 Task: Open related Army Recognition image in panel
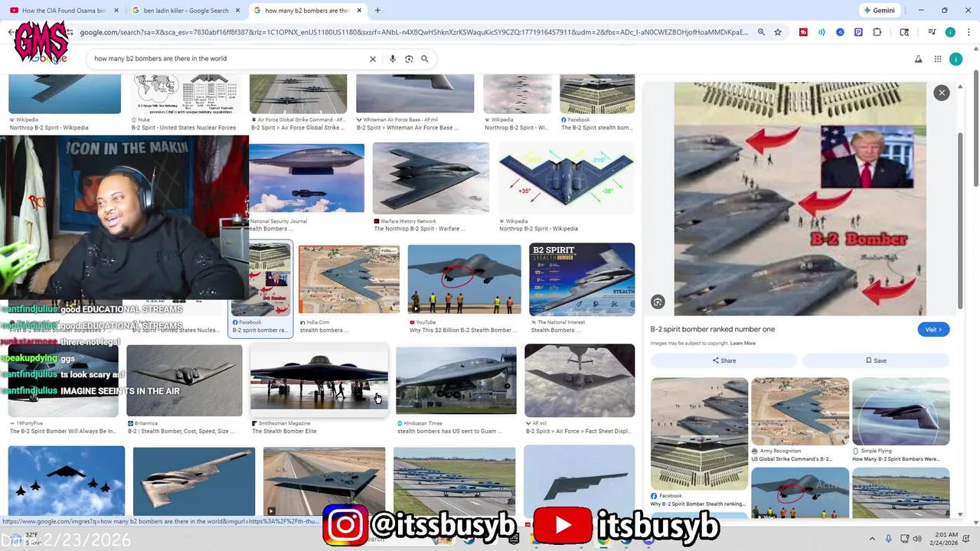click(x=800, y=412)
